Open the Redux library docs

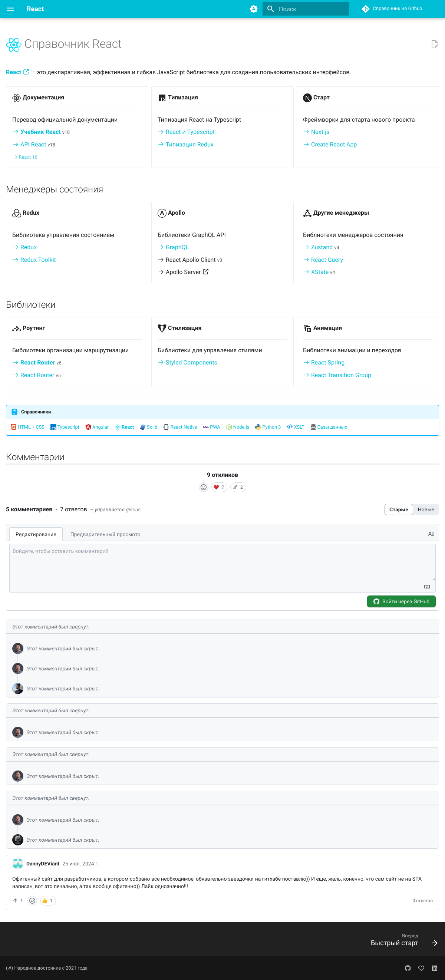29,247
